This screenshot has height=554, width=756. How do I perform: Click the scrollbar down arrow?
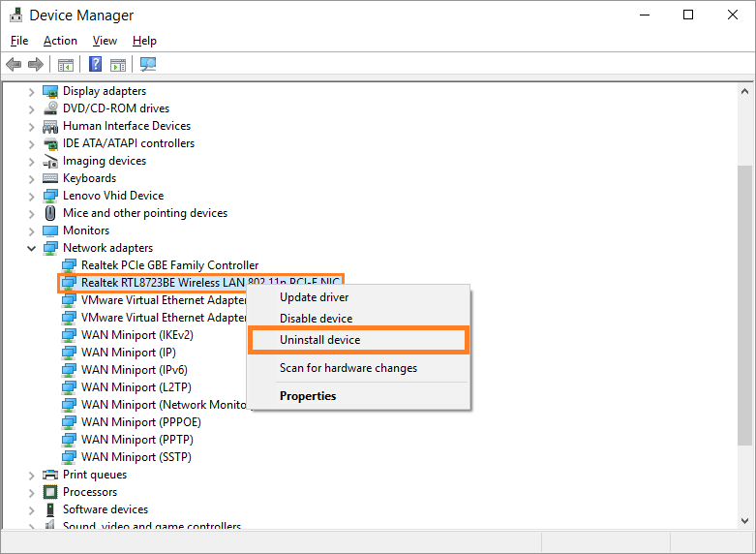point(744,521)
